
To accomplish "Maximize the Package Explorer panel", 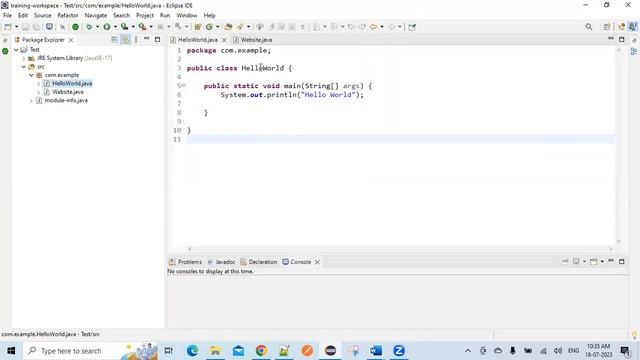I will click(x=158, y=40).
